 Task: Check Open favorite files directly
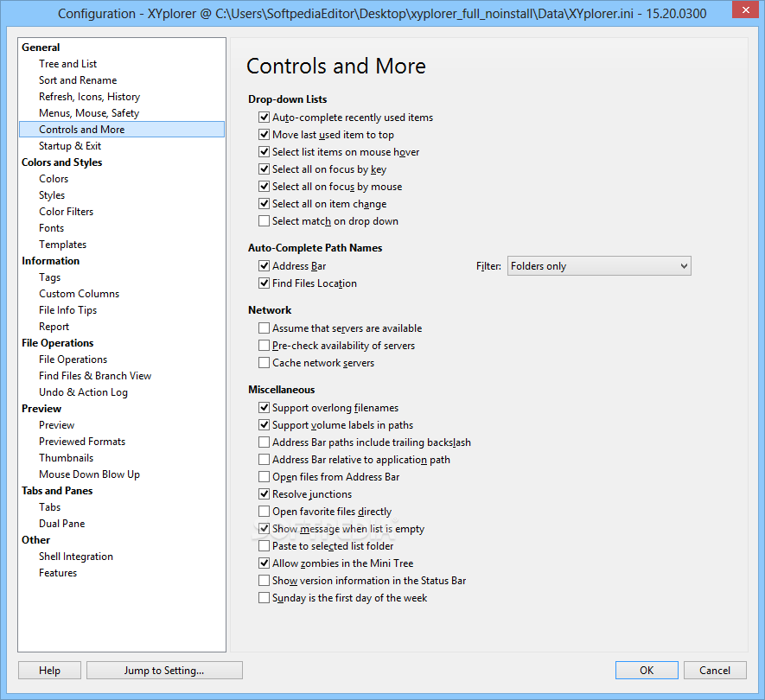tap(264, 512)
